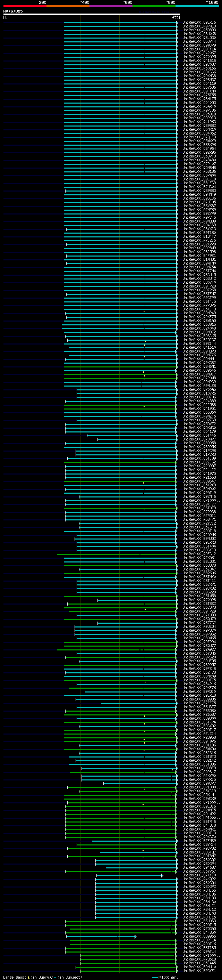Select hit UniRef100_B2ZC62
Image resolution: width=222 pixels, height=980 pixels.
click(199, 462)
